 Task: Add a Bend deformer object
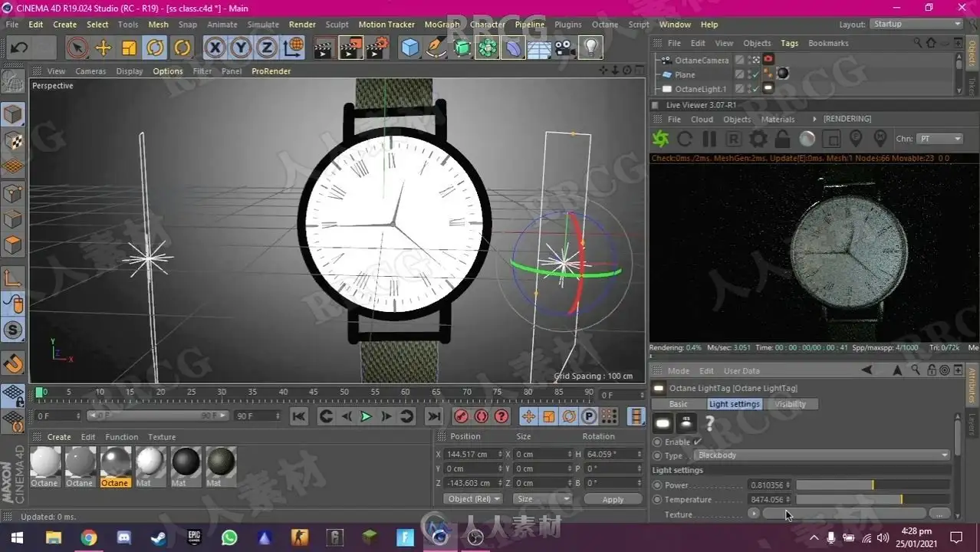click(x=513, y=48)
